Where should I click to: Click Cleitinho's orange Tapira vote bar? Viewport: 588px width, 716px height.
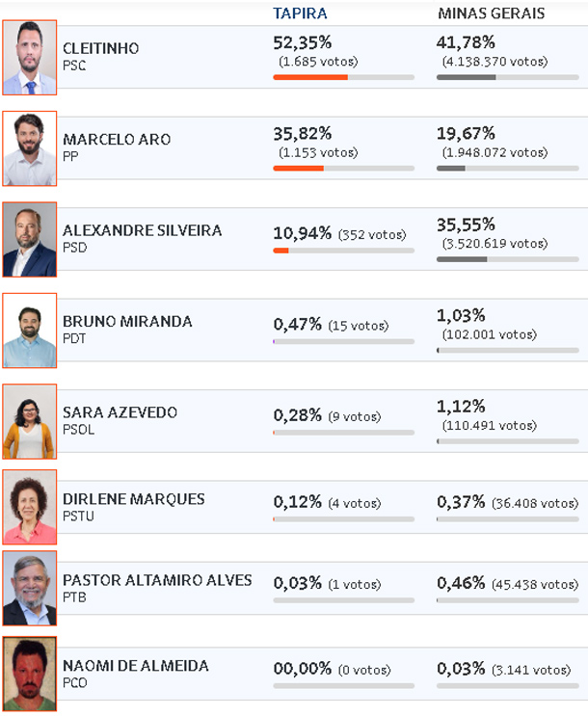(x=310, y=77)
